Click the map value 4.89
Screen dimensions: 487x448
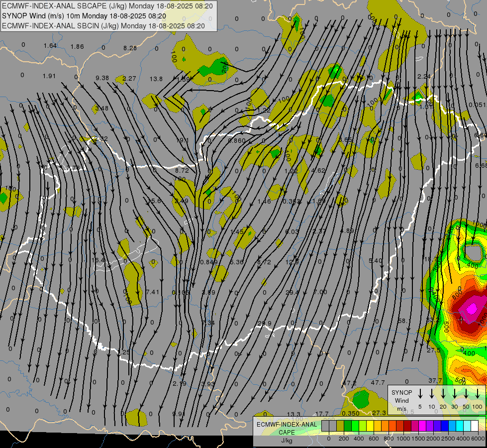pyautogui.click(x=347, y=230)
